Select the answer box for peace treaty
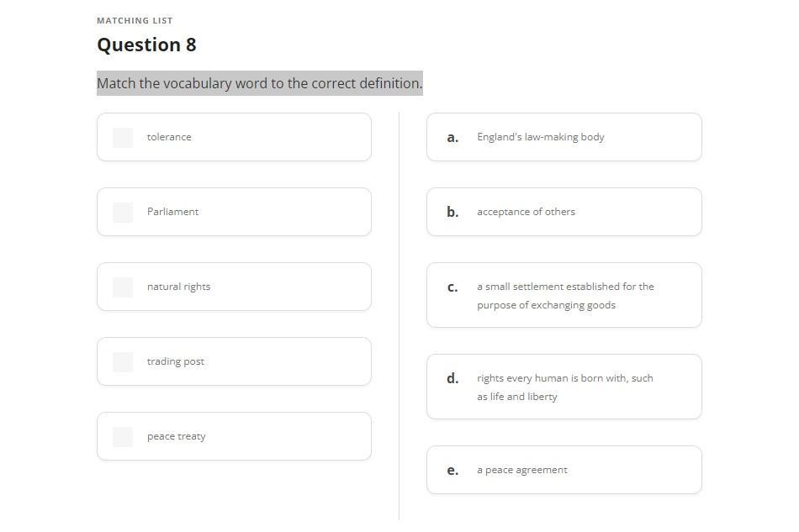This screenshot has height=532, width=799. 123,437
